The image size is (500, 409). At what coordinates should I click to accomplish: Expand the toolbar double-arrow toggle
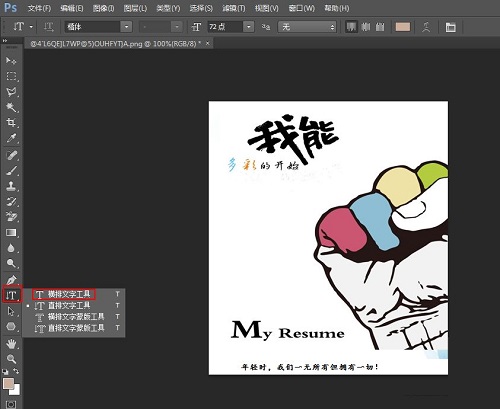[x=5, y=41]
